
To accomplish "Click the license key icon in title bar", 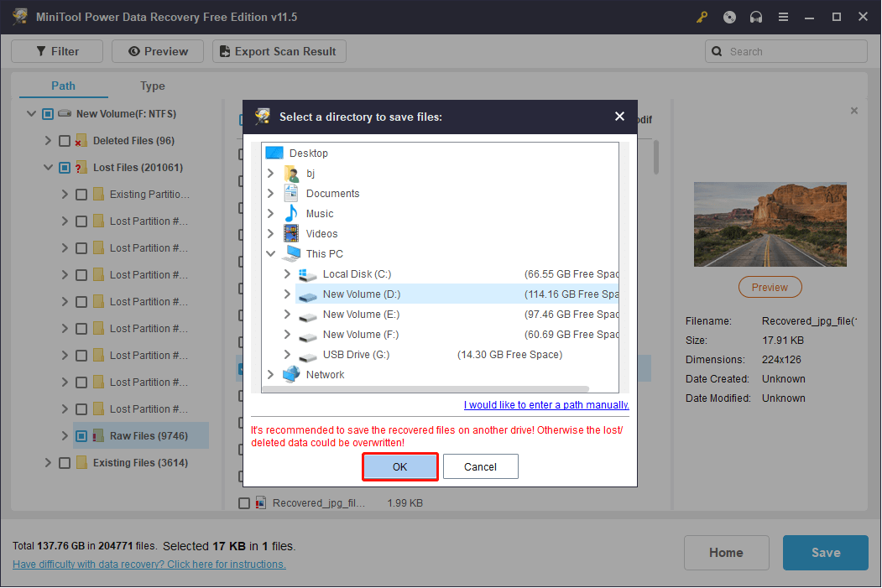I will point(702,17).
